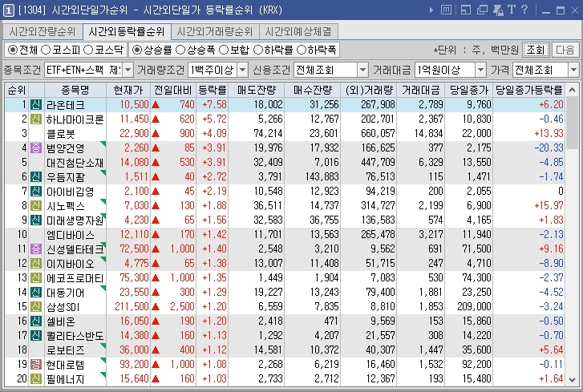Switch to 시간외예상체결 tab
This screenshot has height=392, width=583.
click(x=298, y=32)
